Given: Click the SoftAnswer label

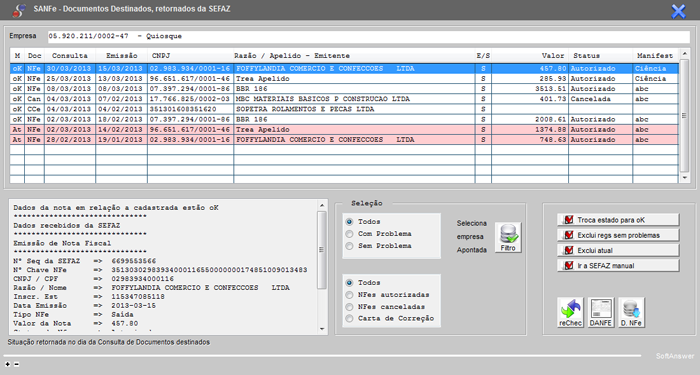Looking at the screenshot, I should (x=675, y=356).
